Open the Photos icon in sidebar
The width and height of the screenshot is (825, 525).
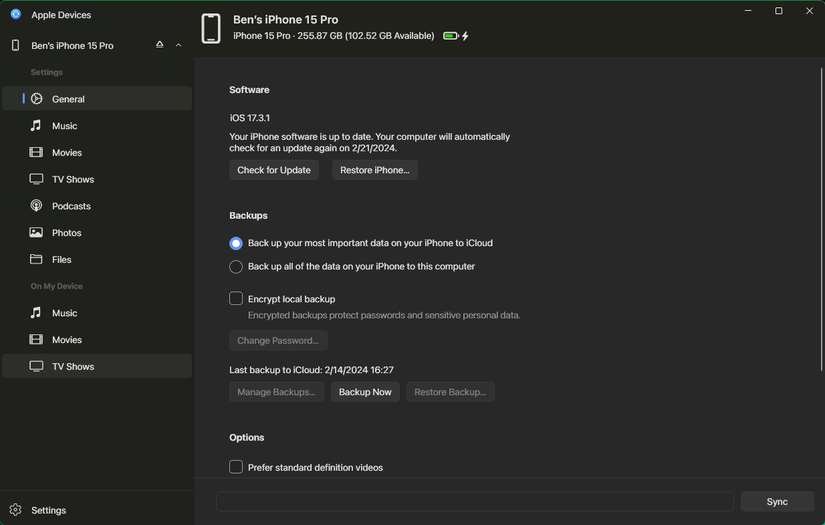37,233
